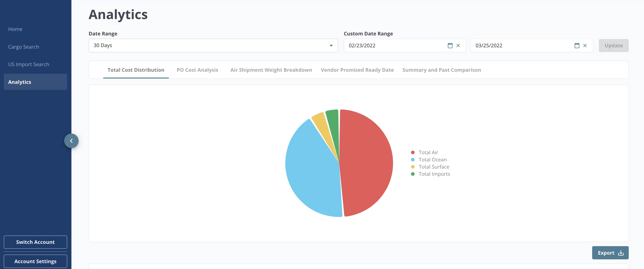Image resolution: width=644 pixels, height=269 pixels.
Task: Click the Custom Date Range label
Action: (368, 33)
